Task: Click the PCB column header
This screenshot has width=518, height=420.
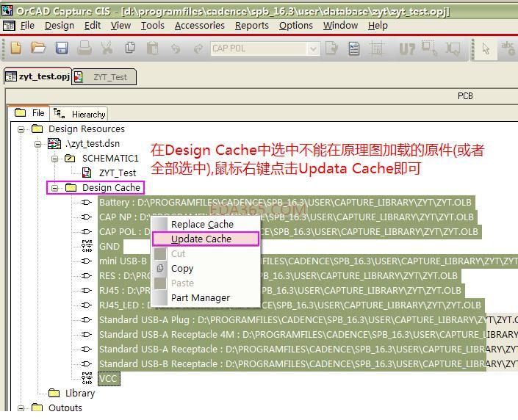Action: pos(465,96)
